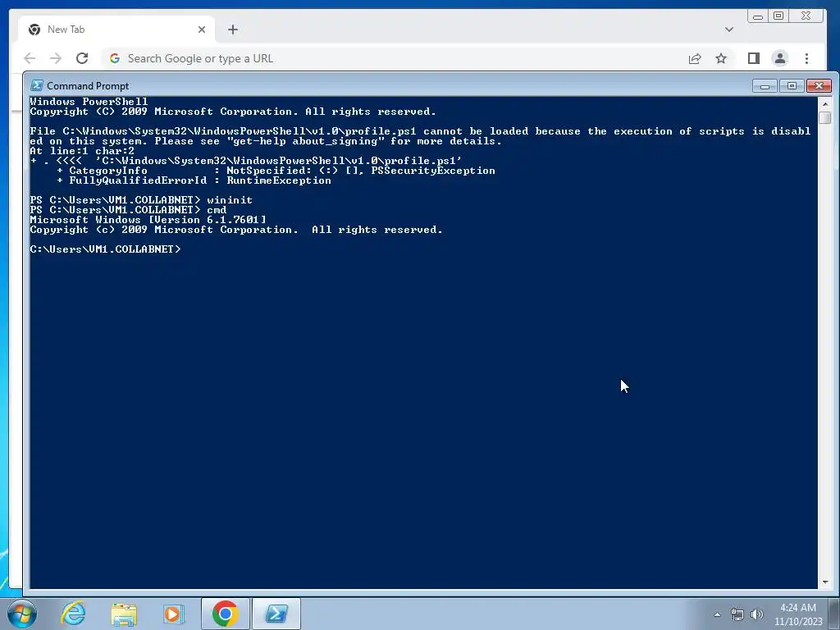
Task: Minimize the Chrome window
Action: click(x=757, y=16)
